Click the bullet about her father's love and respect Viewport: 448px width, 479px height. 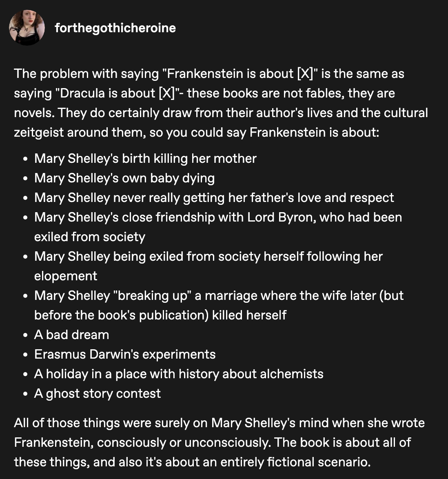point(214,197)
